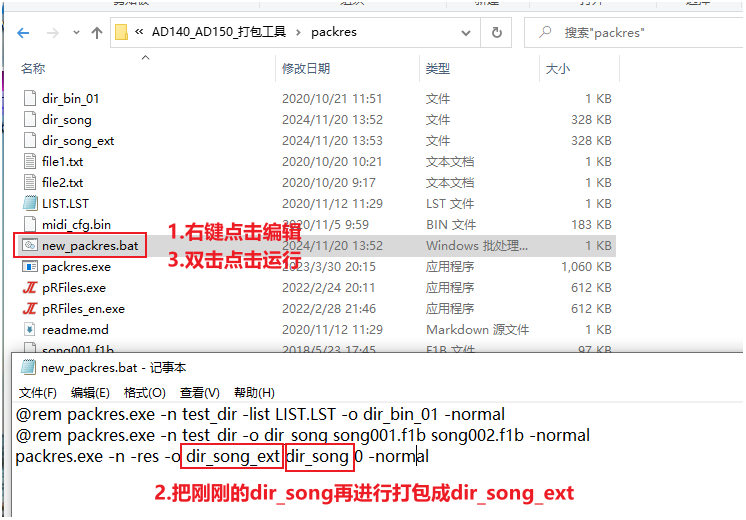Click the dir_song_ext file name
746x520 pixels.
tap(78, 141)
